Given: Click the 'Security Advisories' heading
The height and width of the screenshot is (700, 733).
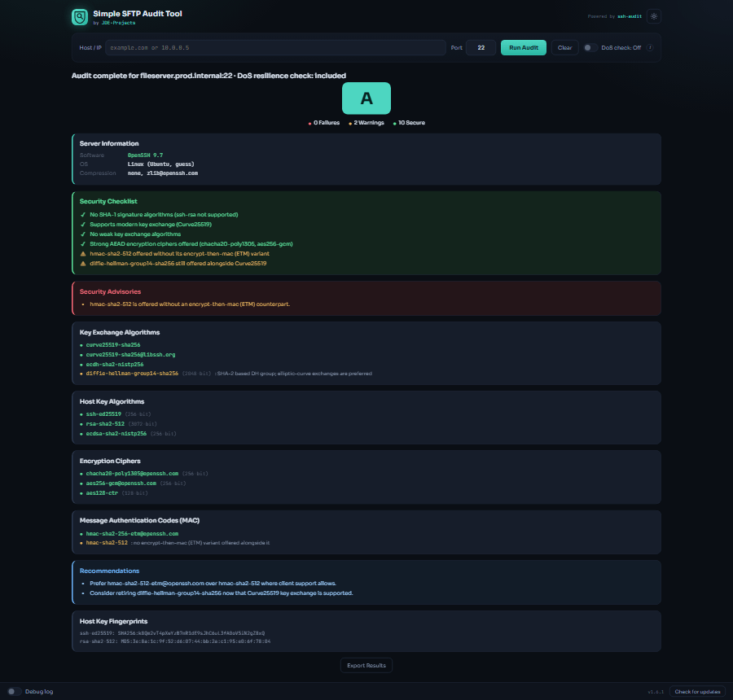Looking at the screenshot, I should click(110, 291).
